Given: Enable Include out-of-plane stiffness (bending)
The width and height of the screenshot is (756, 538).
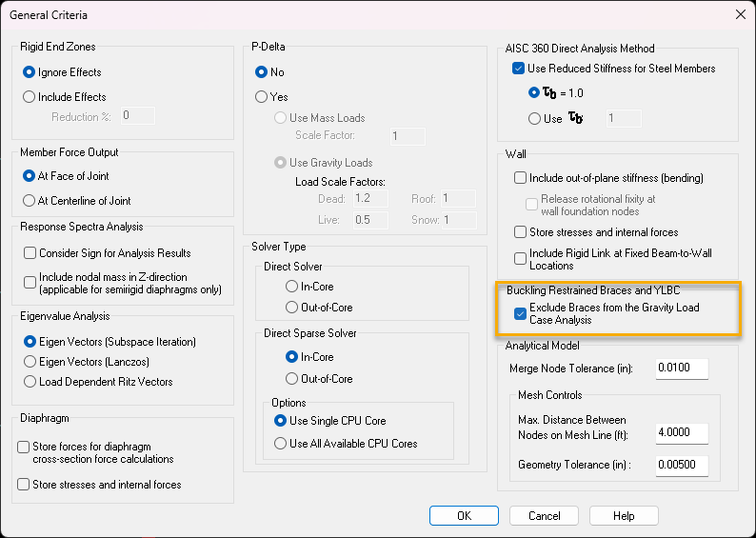Looking at the screenshot, I should pos(520,178).
